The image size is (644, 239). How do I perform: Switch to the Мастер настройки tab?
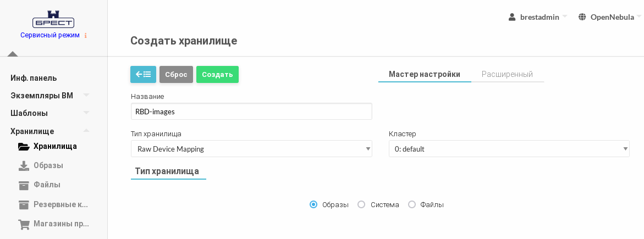tap(425, 74)
